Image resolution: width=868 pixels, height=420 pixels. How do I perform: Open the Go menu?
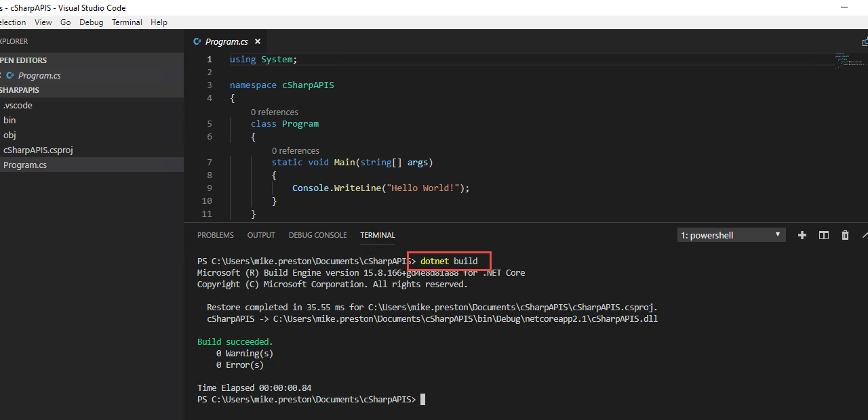tap(66, 22)
